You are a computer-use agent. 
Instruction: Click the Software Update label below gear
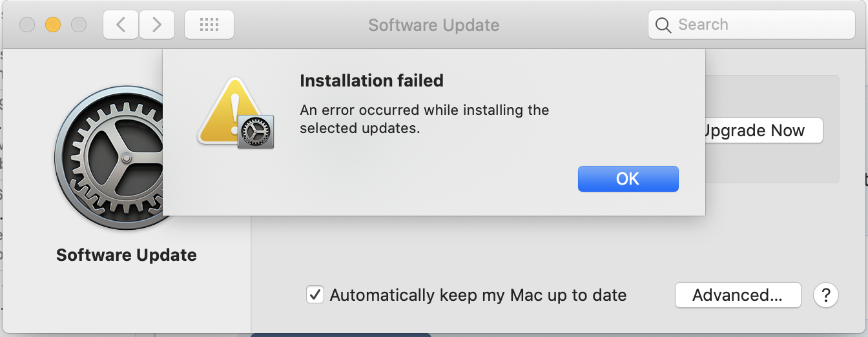127,255
